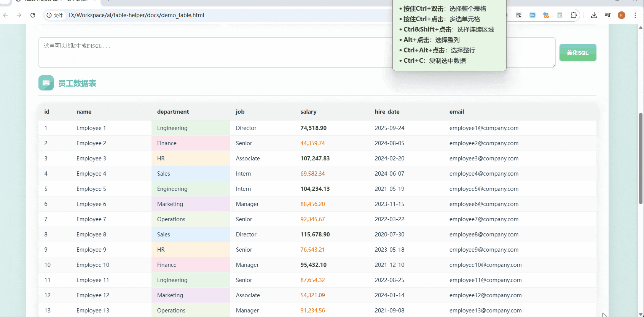Click the page vertical scrollbar thumb
Screen dimensions: 644x317
click(641, 158)
